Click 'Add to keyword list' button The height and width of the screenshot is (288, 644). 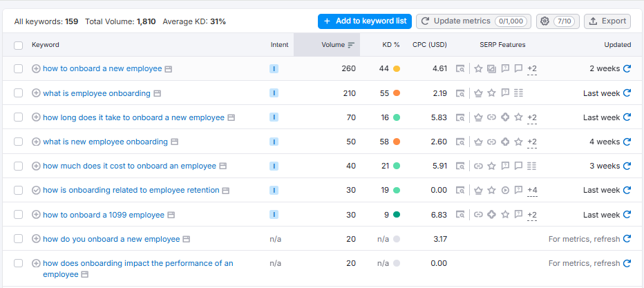coord(365,21)
